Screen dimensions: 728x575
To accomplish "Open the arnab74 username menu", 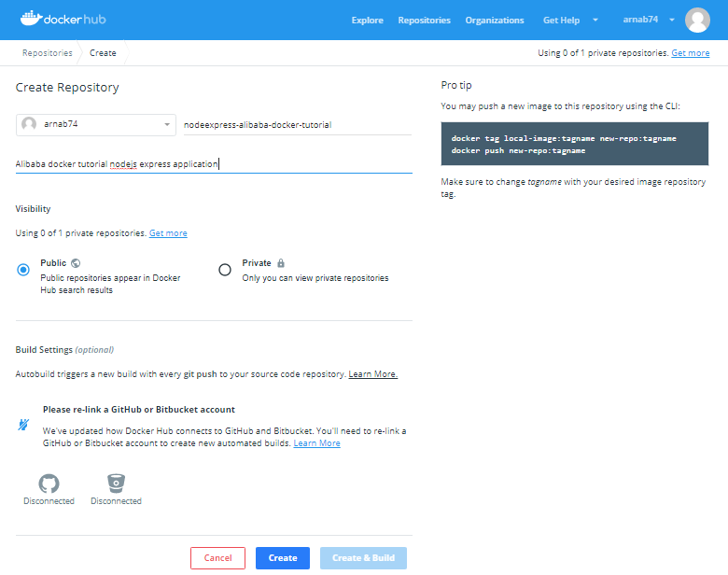I will click(640, 20).
